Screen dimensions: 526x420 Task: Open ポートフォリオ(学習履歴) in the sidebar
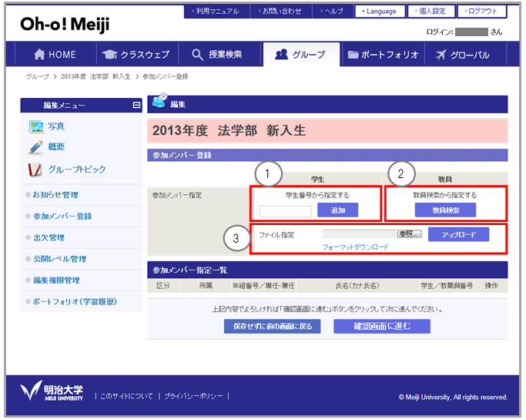coord(75,301)
